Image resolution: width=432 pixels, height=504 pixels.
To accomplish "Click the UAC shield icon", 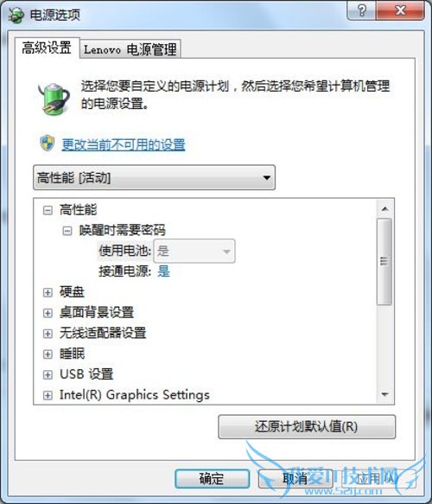I will point(48,143).
